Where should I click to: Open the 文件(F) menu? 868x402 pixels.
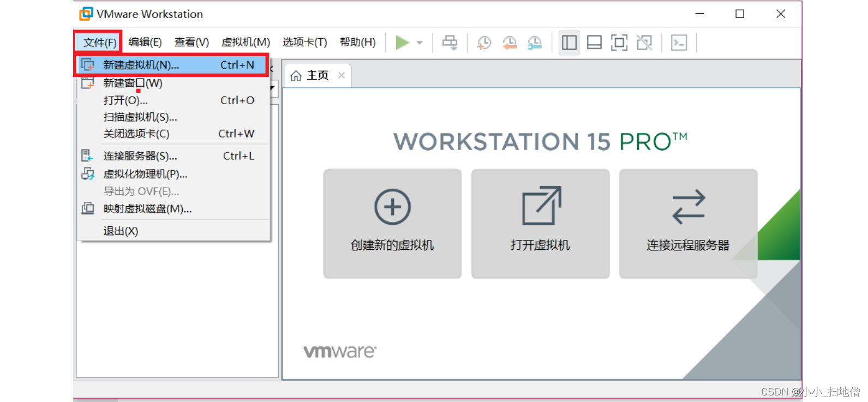tap(99, 42)
